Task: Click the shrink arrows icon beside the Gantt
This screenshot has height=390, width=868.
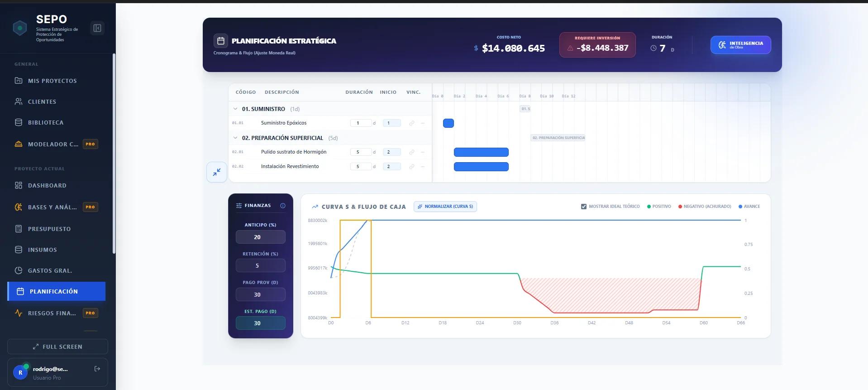Action: coord(217,172)
